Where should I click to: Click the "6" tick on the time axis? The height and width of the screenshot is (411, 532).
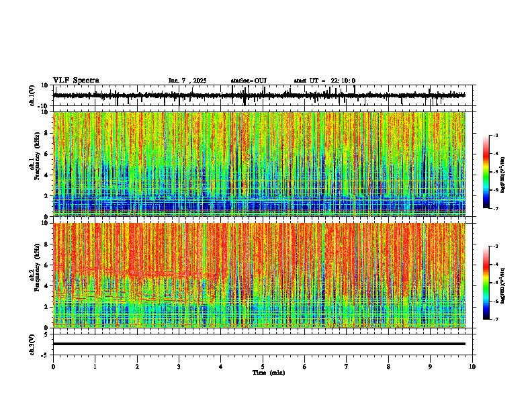305,367
